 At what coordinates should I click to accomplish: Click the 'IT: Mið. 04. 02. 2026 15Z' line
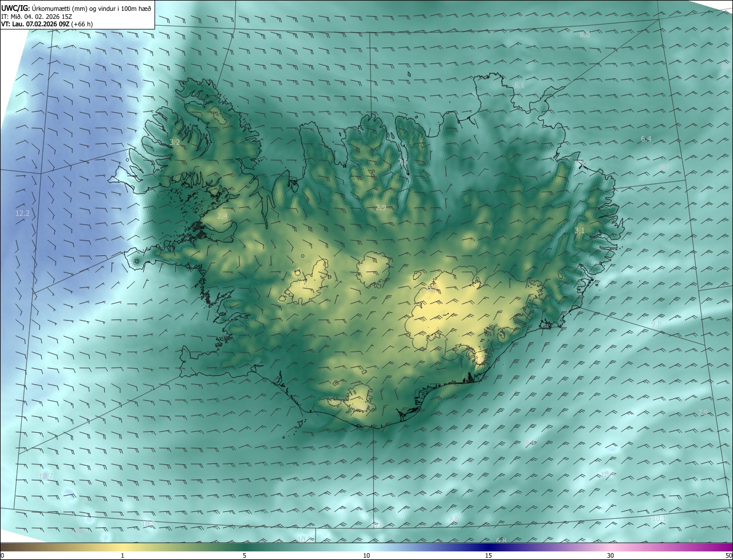click(x=37, y=17)
